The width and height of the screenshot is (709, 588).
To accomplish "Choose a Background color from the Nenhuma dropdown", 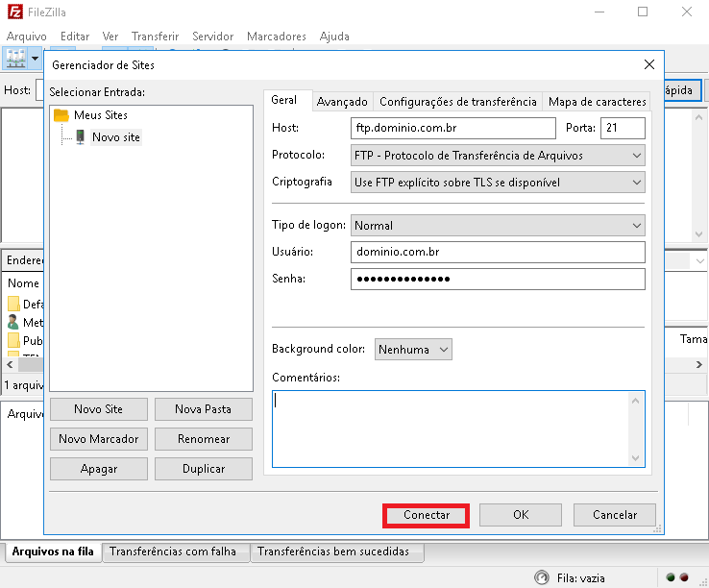I will [x=413, y=350].
